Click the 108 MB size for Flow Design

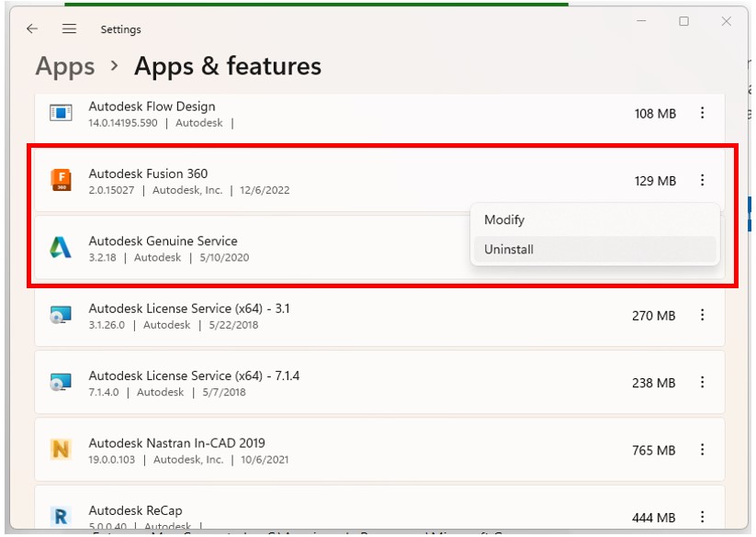[655, 114]
